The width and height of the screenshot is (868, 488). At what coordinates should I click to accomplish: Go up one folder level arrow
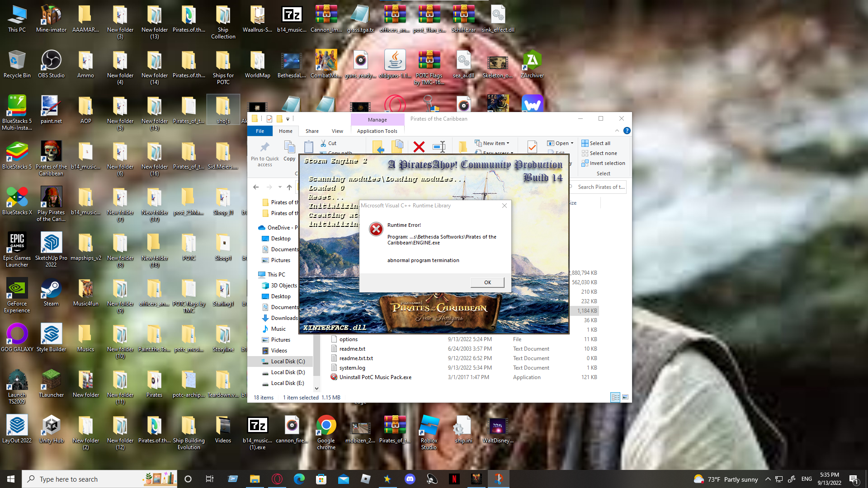[289, 187]
